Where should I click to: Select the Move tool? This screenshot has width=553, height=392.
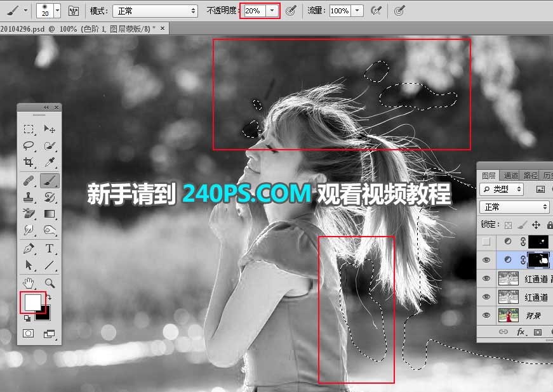point(50,129)
